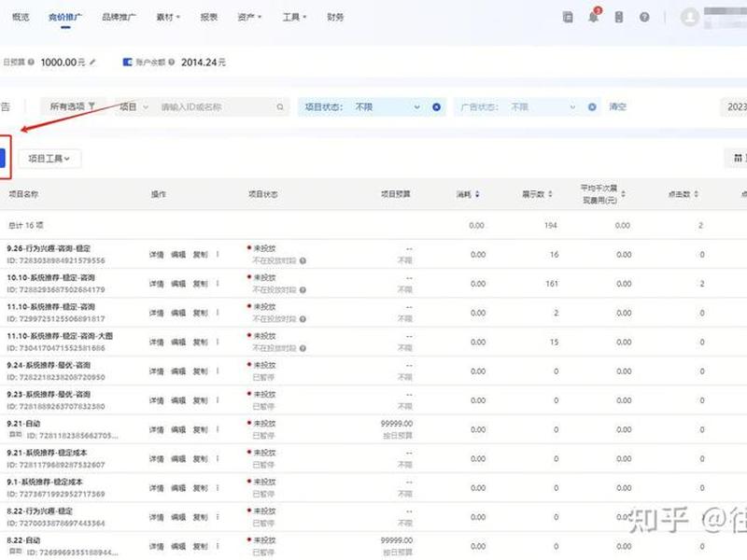Go to the 概览 tab

(21, 17)
